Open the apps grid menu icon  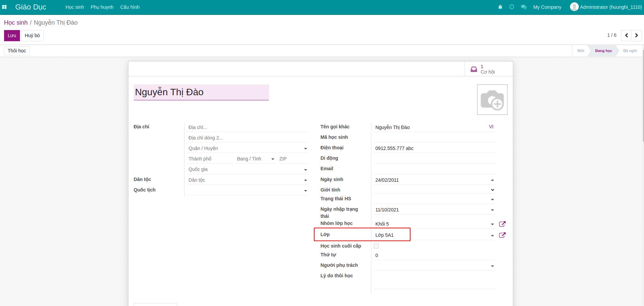(4, 7)
